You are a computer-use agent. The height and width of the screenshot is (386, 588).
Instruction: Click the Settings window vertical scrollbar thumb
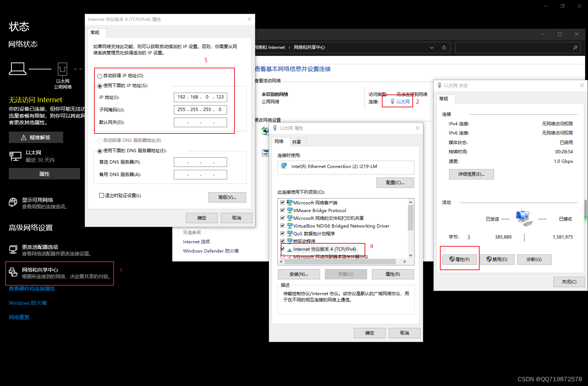click(585, 210)
